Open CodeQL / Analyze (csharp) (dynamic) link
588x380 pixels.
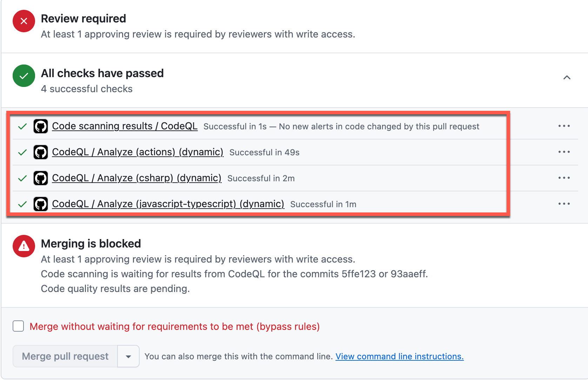pyautogui.click(x=136, y=178)
